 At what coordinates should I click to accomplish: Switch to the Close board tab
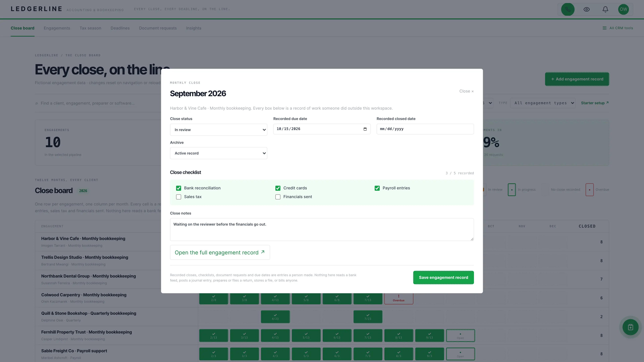tap(22, 28)
